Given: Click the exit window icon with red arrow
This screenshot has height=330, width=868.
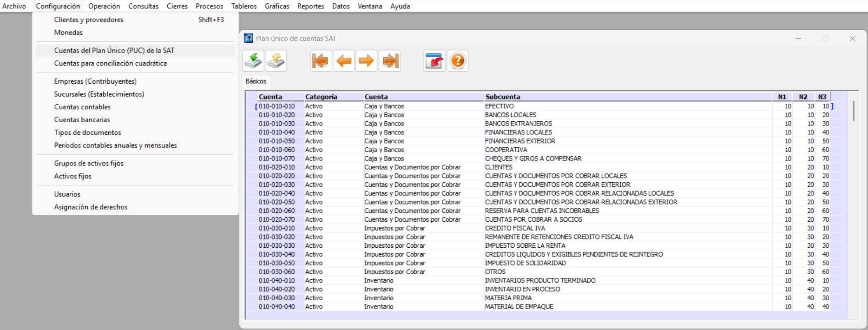Looking at the screenshot, I should click(434, 61).
